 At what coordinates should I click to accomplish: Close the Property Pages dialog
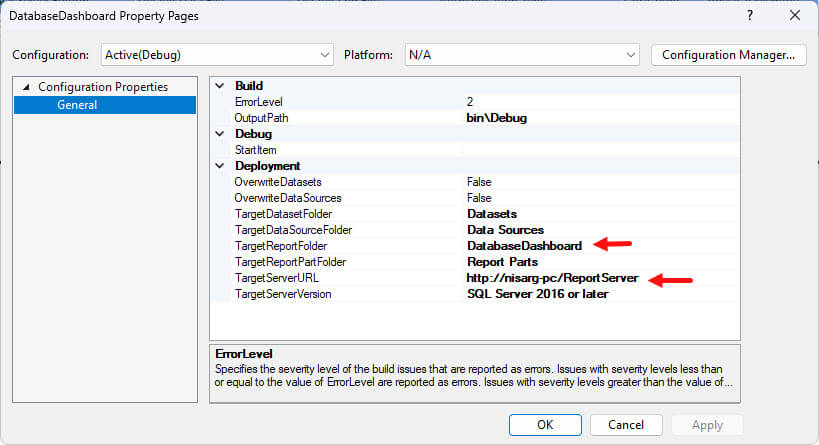794,16
